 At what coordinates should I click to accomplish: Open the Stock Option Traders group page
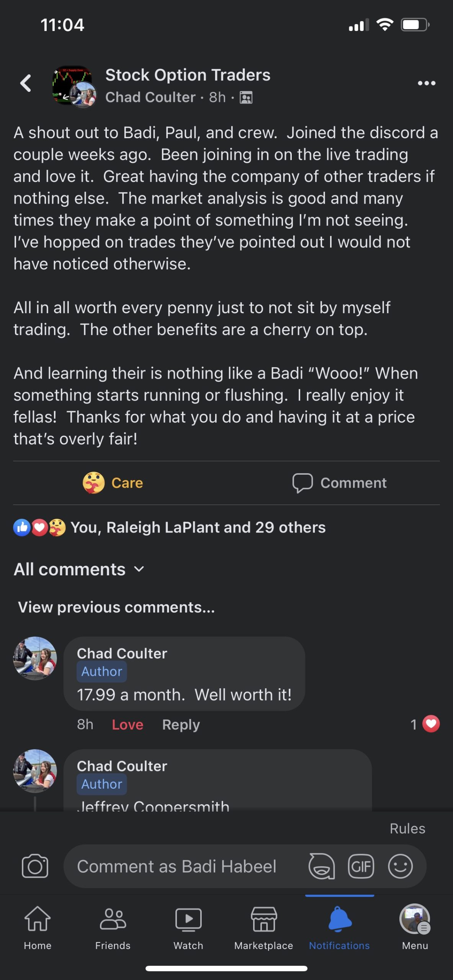point(188,75)
